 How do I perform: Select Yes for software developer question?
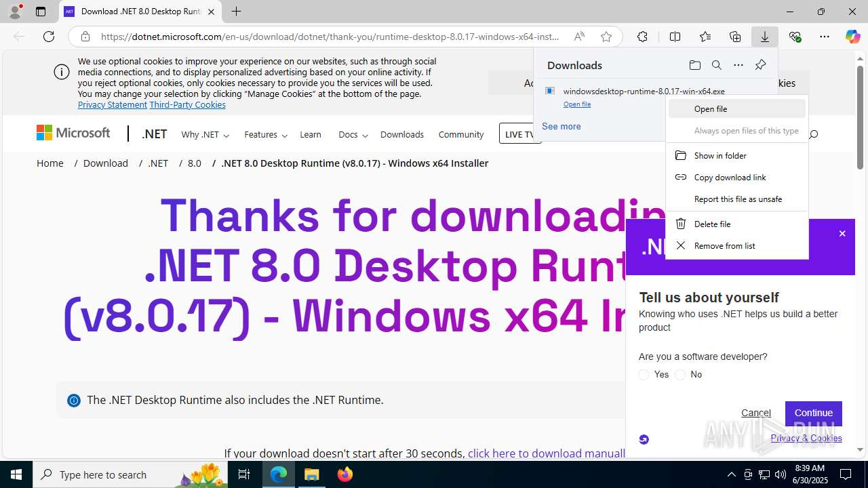[644, 375]
